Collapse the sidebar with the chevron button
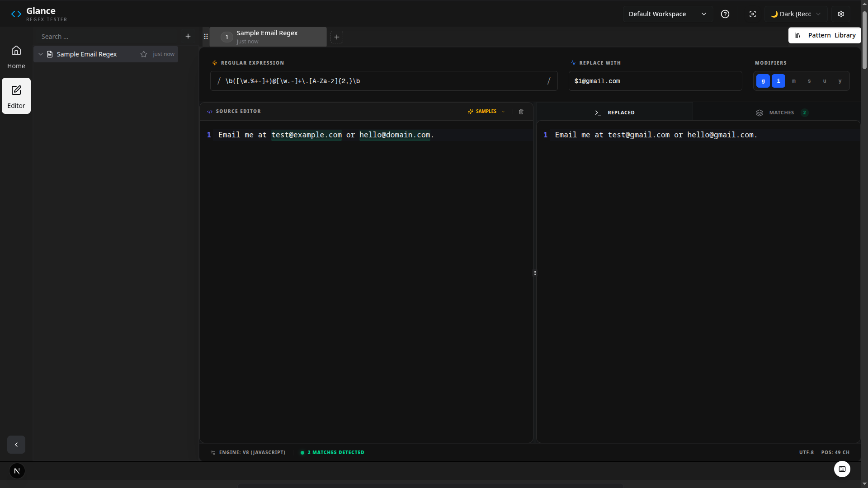Image resolution: width=868 pixels, height=488 pixels. tap(16, 445)
